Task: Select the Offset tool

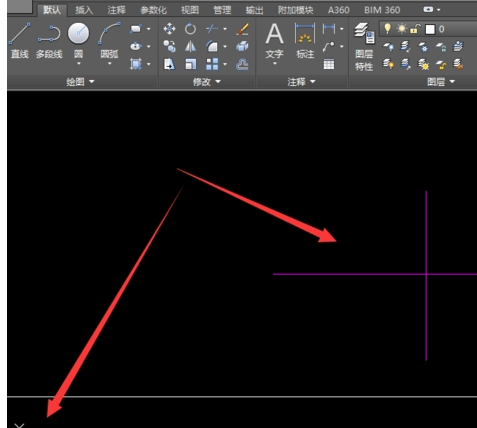Action: [242, 64]
